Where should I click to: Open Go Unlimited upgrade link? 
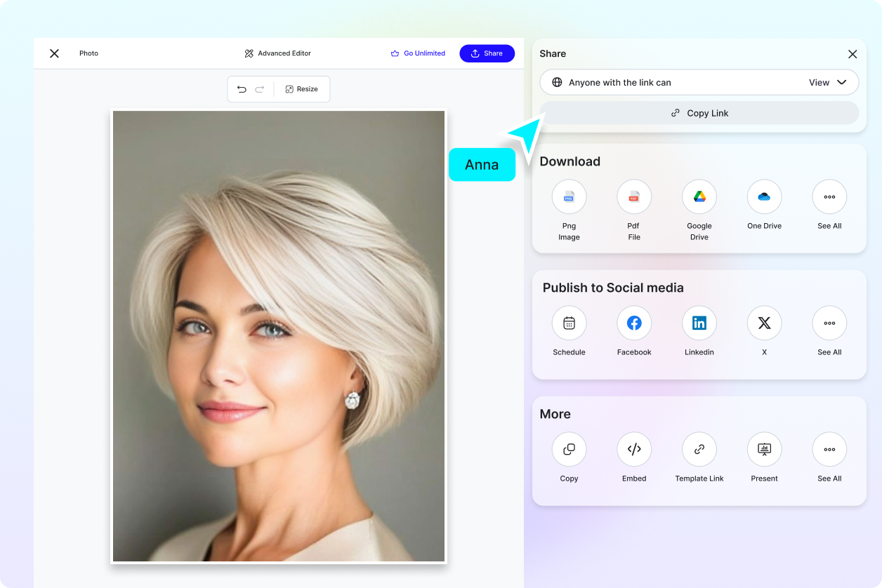[418, 53]
